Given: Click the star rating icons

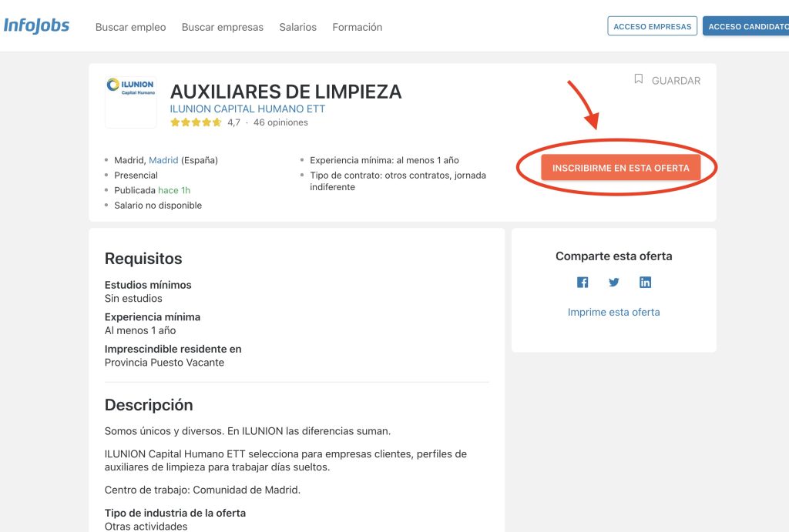Looking at the screenshot, I should tap(196, 122).
